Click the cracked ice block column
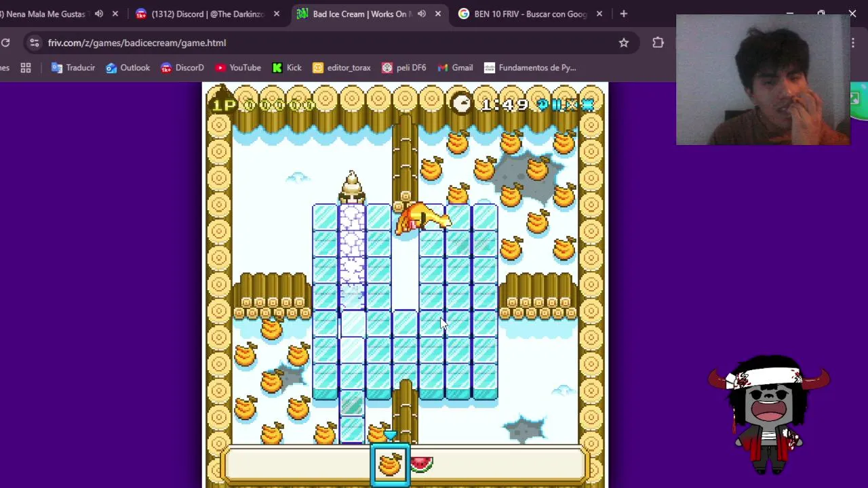Viewport: 868px width, 488px height. pyautogui.click(x=351, y=256)
